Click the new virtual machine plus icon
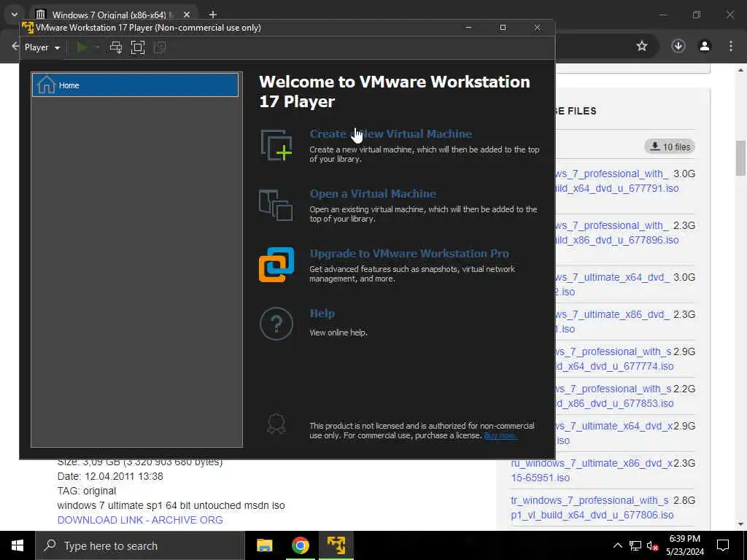This screenshot has width=747, height=560. click(x=276, y=145)
